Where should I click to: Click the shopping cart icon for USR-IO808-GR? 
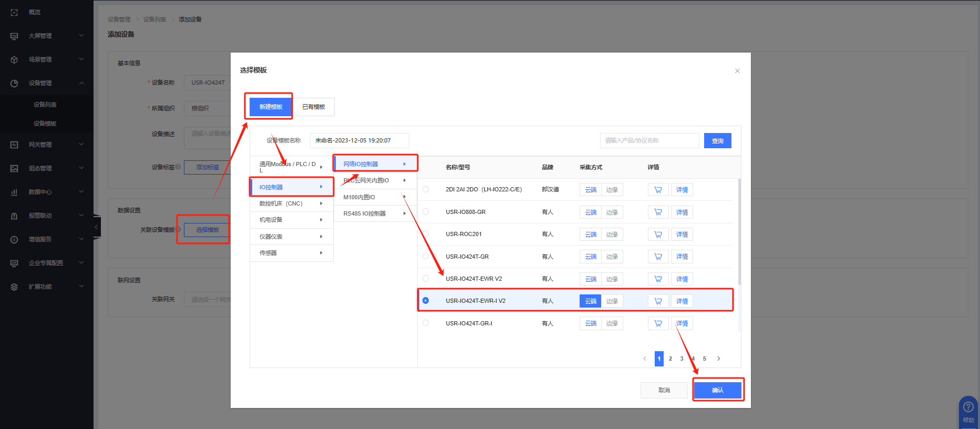click(658, 212)
